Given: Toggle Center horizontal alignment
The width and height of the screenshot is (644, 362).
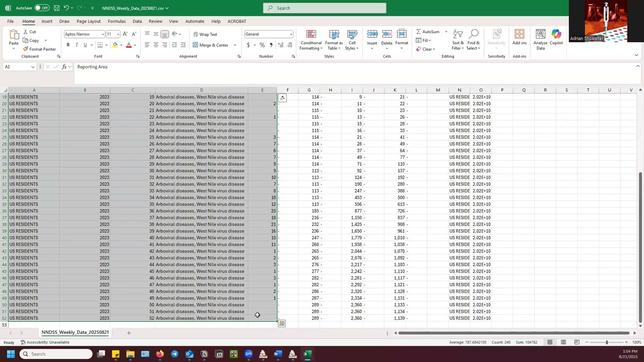Looking at the screenshot, I should coord(156,45).
